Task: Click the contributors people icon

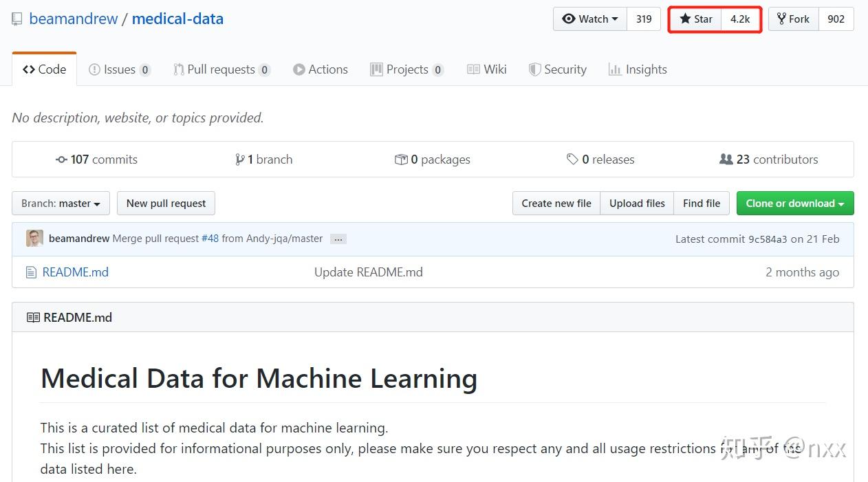Action: click(726, 160)
